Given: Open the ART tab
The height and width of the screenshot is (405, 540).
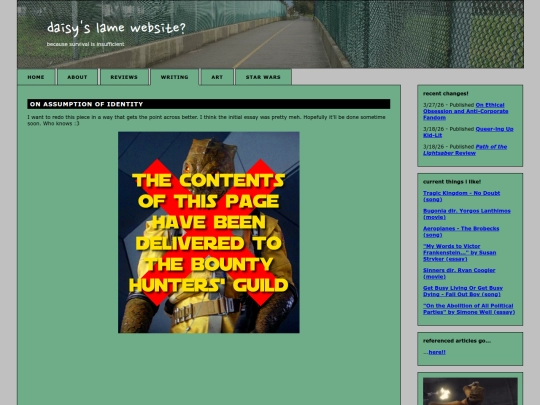Looking at the screenshot, I should (217, 77).
